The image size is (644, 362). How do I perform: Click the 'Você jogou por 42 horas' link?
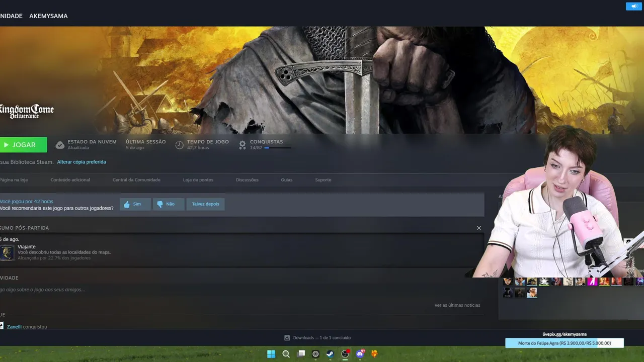pyautogui.click(x=27, y=201)
